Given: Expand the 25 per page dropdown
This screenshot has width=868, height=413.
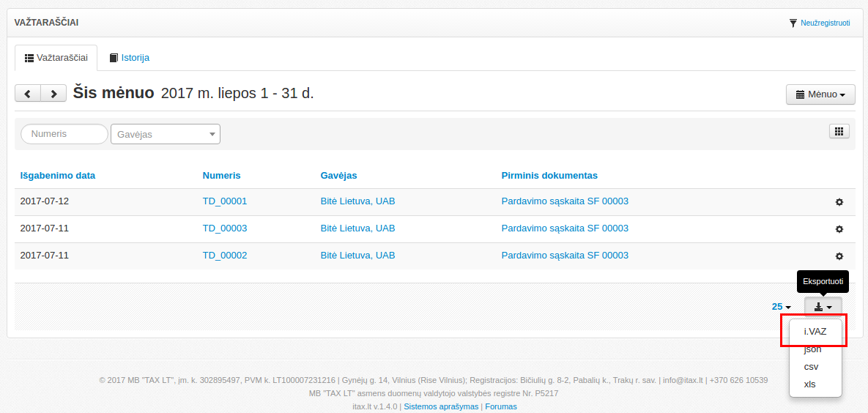Looking at the screenshot, I should tap(781, 307).
